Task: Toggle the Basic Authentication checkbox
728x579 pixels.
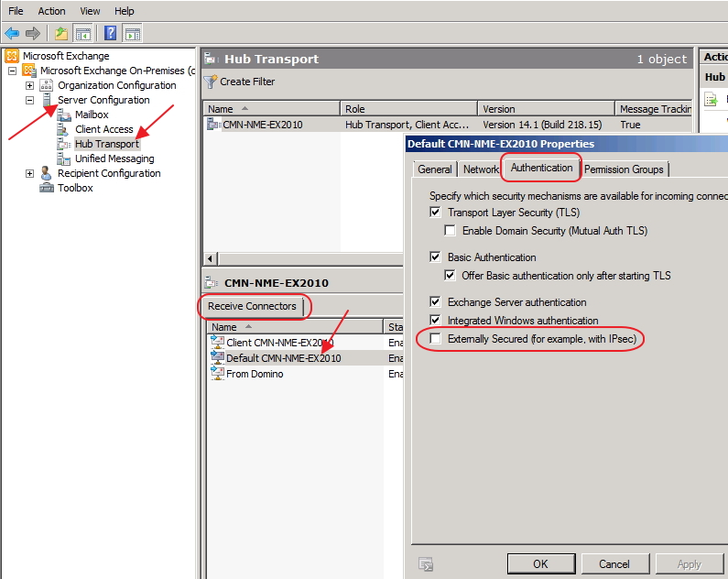Action: 435,257
